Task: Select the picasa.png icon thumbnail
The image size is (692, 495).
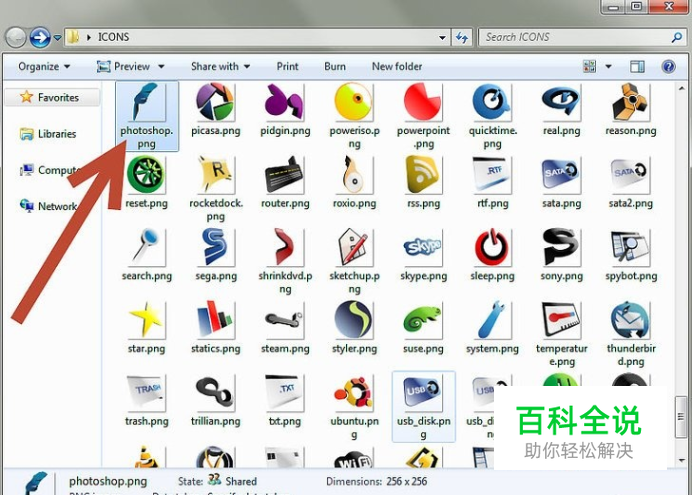Action: (215, 102)
